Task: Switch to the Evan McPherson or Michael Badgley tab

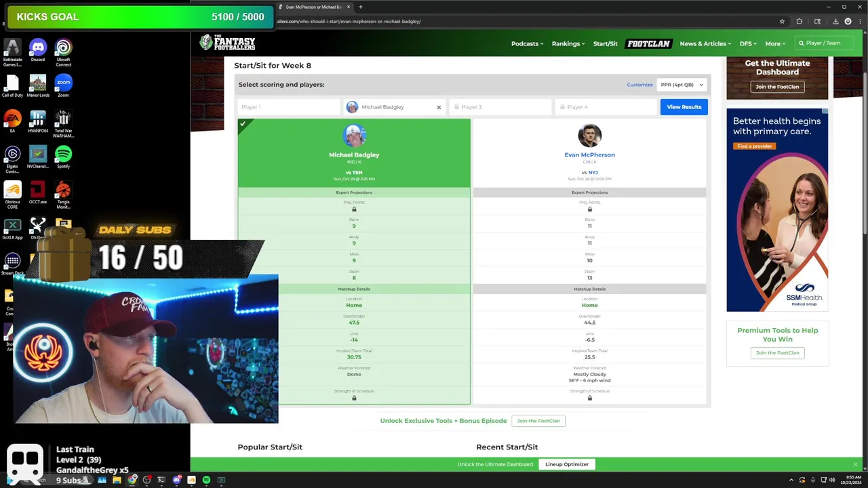Action: pos(315,7)
